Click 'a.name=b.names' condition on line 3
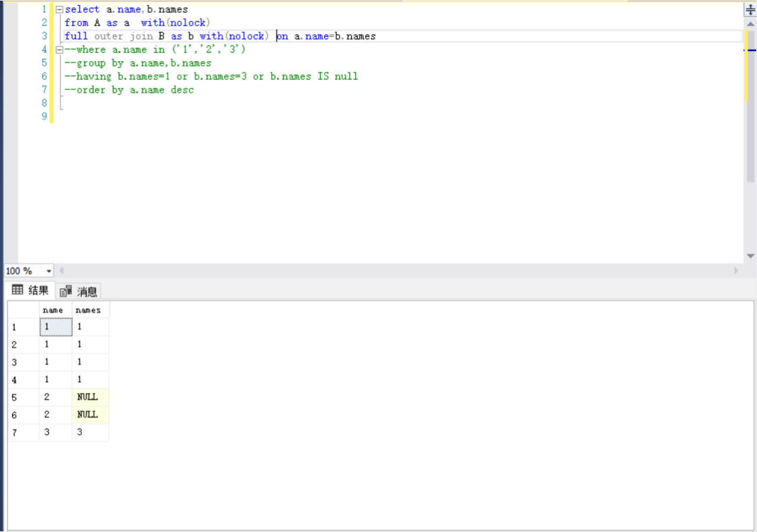The width and height of the screenshot is (757, 532). point(335,36)
